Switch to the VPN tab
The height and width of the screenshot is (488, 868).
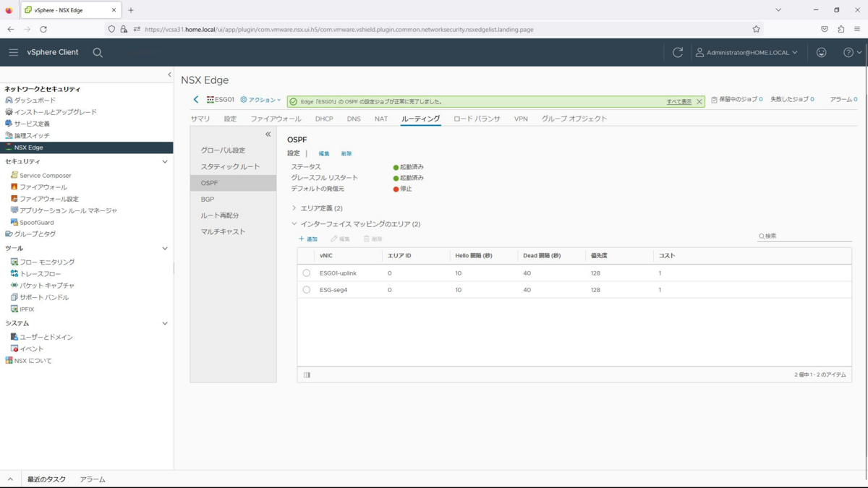tap(521, 119)
